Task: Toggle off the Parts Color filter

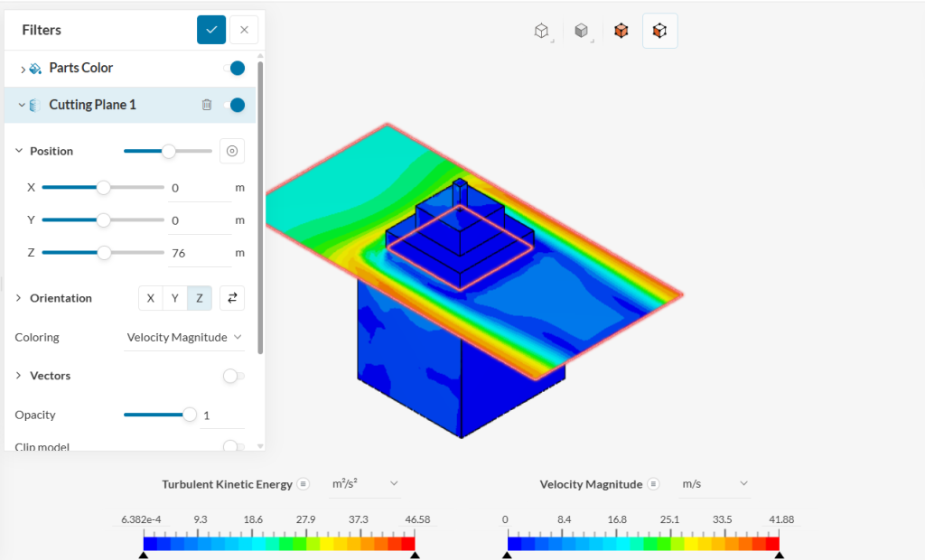Action: pyautogui.click(x=234, y=68)
